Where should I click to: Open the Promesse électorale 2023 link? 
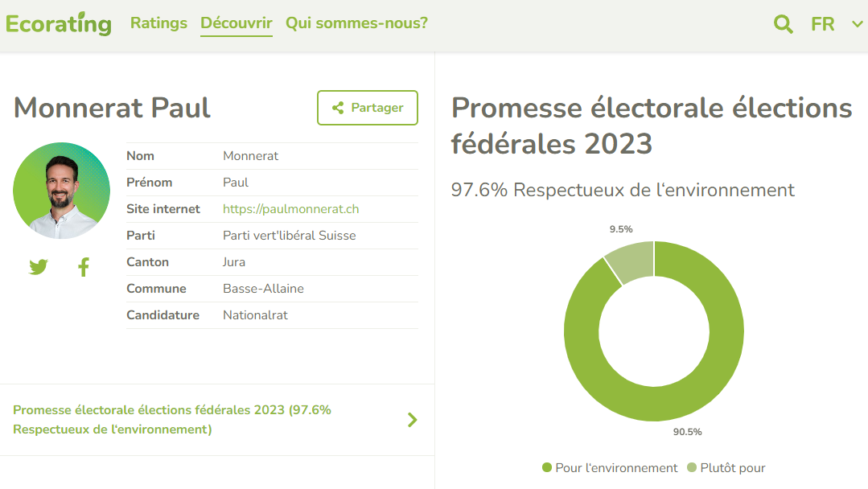172,419
